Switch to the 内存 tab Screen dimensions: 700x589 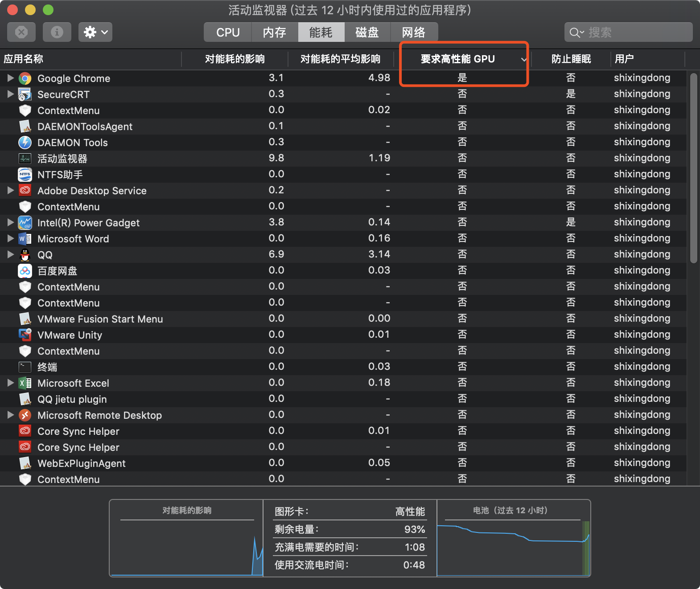[x=275, y=32]
